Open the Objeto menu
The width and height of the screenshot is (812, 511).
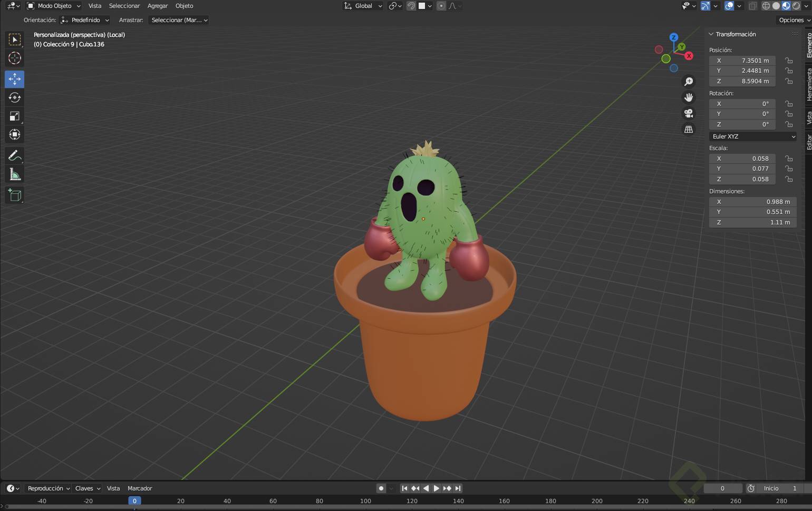click(184, 6)
